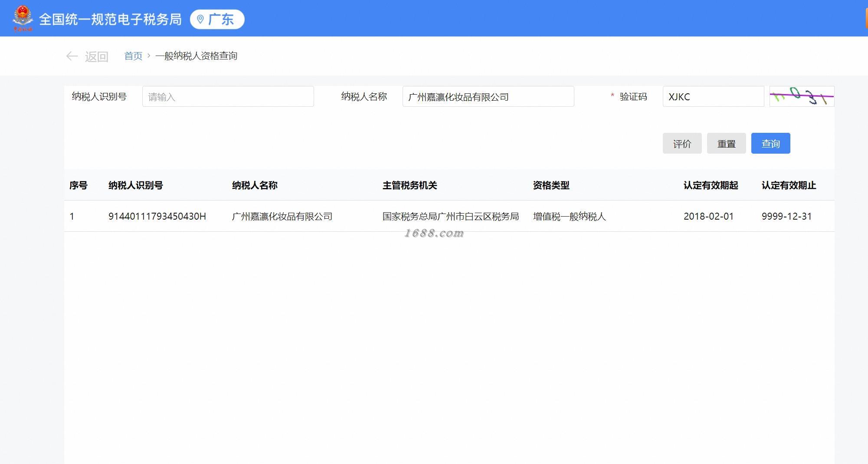Select 国家税务总局广州市白云区税务局 cell
Image resolution: width=868 pixels, height=464 pixels.
[451, 216]
